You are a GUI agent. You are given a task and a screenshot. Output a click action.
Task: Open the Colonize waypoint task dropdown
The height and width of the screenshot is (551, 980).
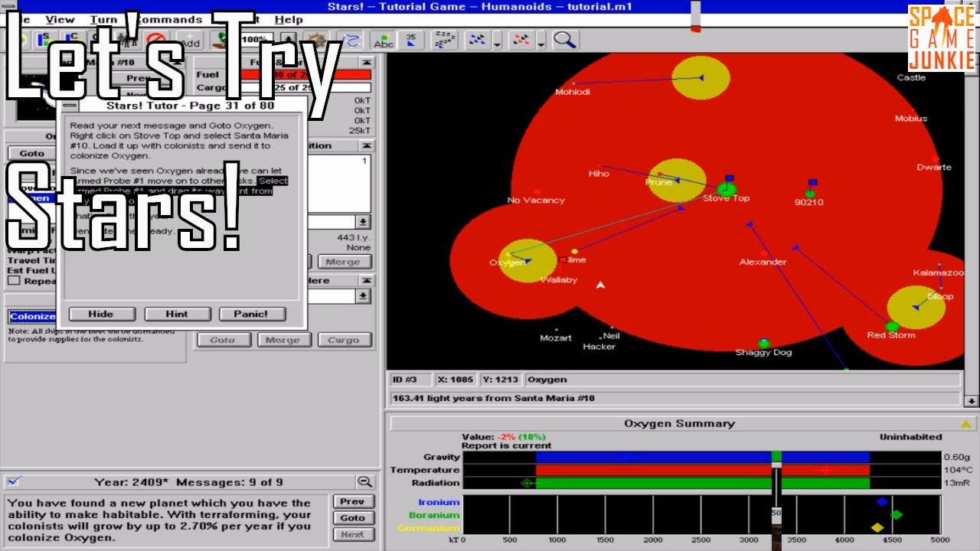pos(34,316)
